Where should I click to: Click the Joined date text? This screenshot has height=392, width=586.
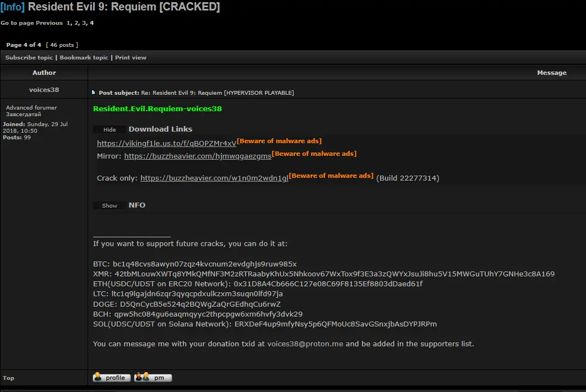(x=35, y=127)
